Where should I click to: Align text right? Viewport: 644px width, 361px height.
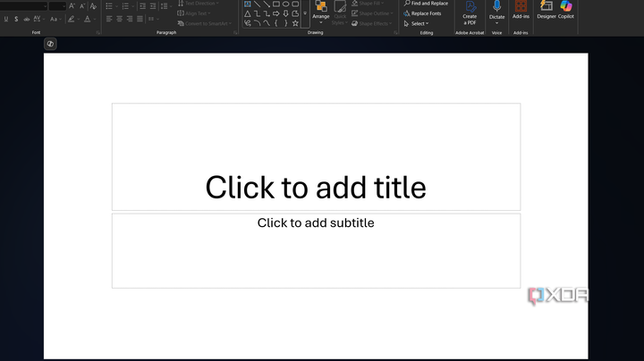tap(130, 19)
